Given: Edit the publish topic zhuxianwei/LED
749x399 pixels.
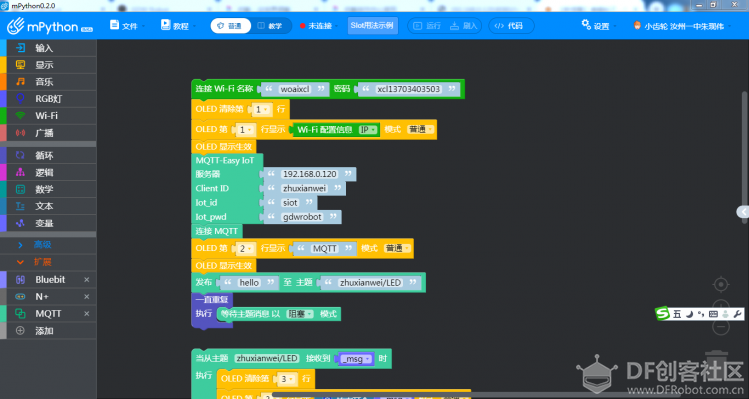Looking at the screenshot, I should coord(370,282).
